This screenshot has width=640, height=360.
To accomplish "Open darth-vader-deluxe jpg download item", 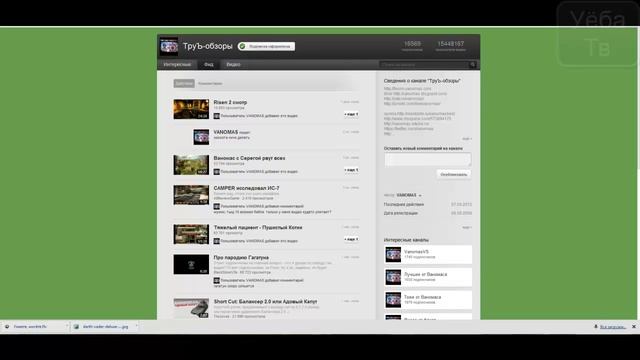I will (x=105, y=327).
